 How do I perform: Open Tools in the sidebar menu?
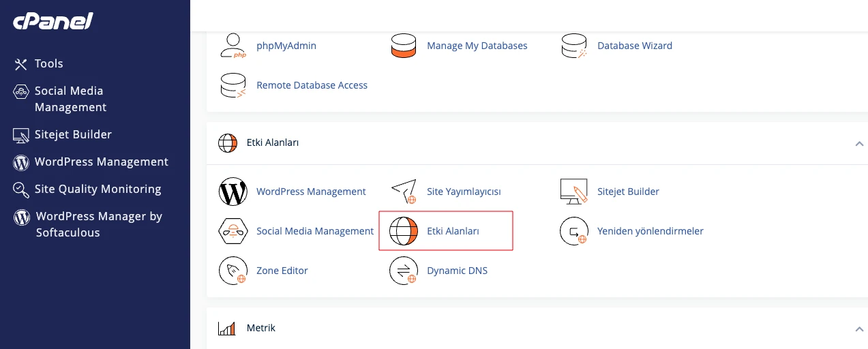click(49, 63)
